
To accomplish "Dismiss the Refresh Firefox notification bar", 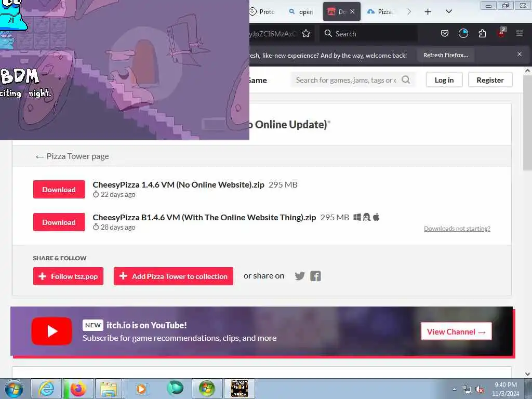I will click(x=520, y=54).
